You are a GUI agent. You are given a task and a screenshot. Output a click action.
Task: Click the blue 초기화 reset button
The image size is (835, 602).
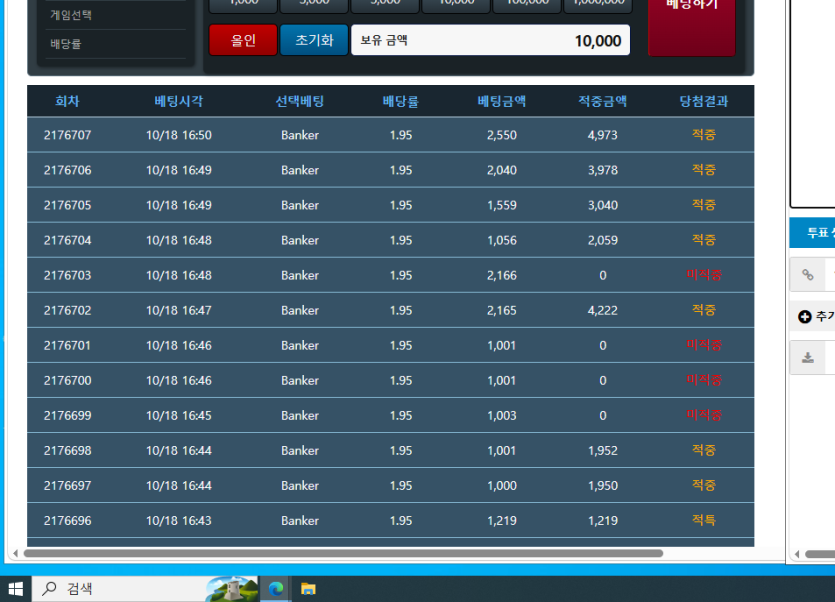pyautogui.click(x=314, y=40)
